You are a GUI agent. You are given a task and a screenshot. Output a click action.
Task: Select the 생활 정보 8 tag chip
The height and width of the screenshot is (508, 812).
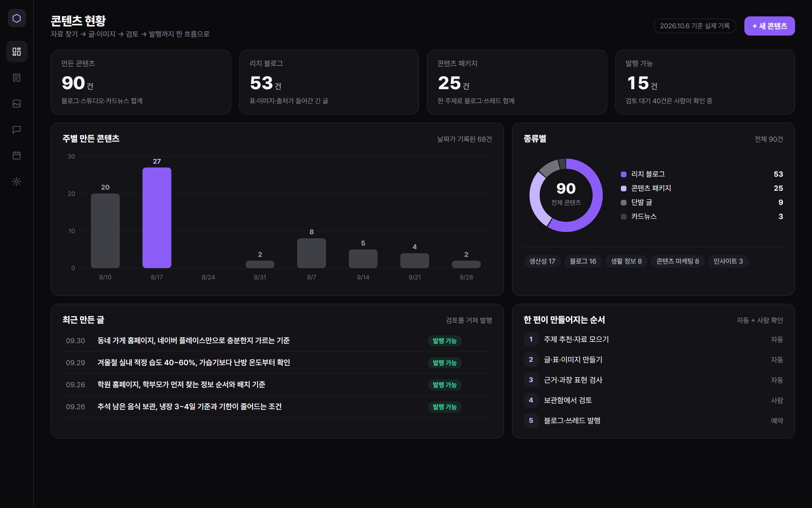pos(626,261)
